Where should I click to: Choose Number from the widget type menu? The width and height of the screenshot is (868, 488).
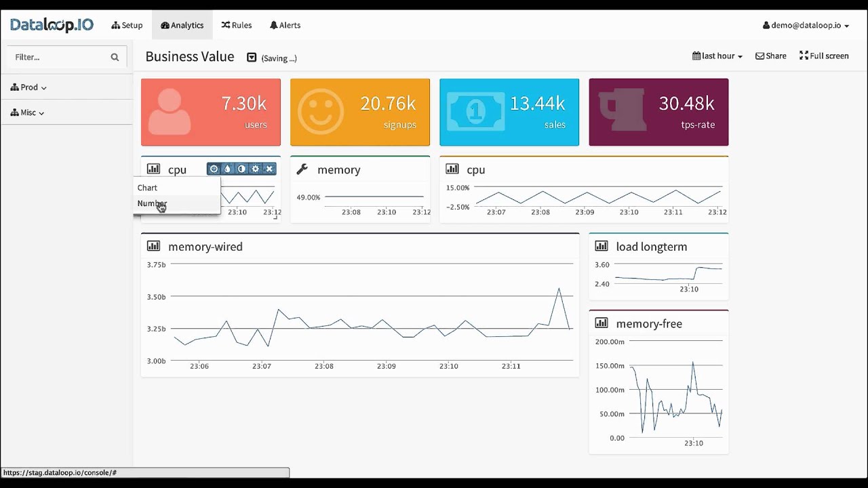177,203
